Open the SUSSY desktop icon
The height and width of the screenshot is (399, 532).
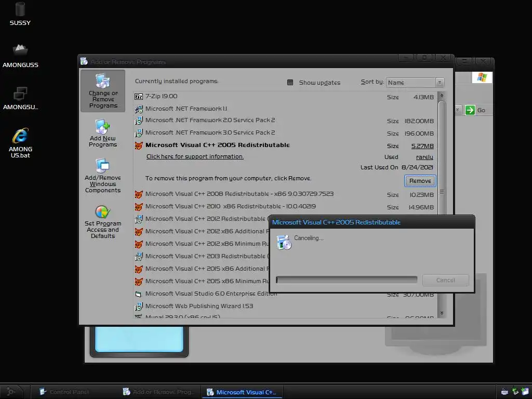tap(20, 14)
